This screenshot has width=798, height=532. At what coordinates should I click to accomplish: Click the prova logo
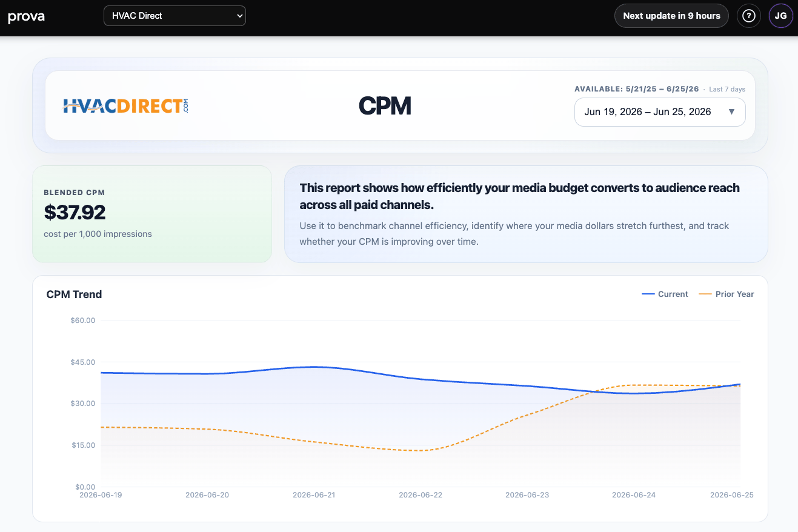pyautogui.click(x=26, y=16)
